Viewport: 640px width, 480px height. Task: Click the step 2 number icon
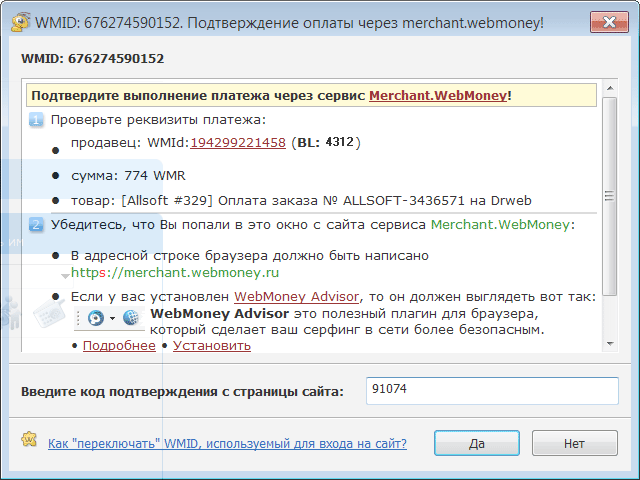(36, 225)
